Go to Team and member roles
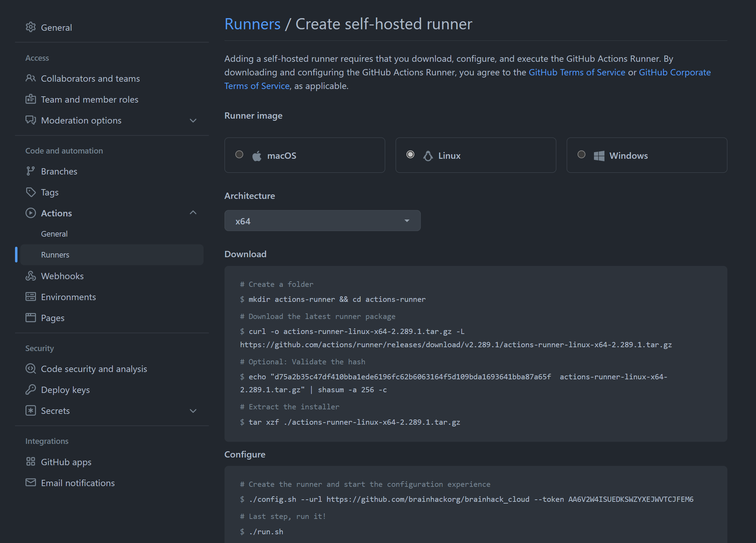The height and width of the screenshot is (543, 756). [90, 99]
